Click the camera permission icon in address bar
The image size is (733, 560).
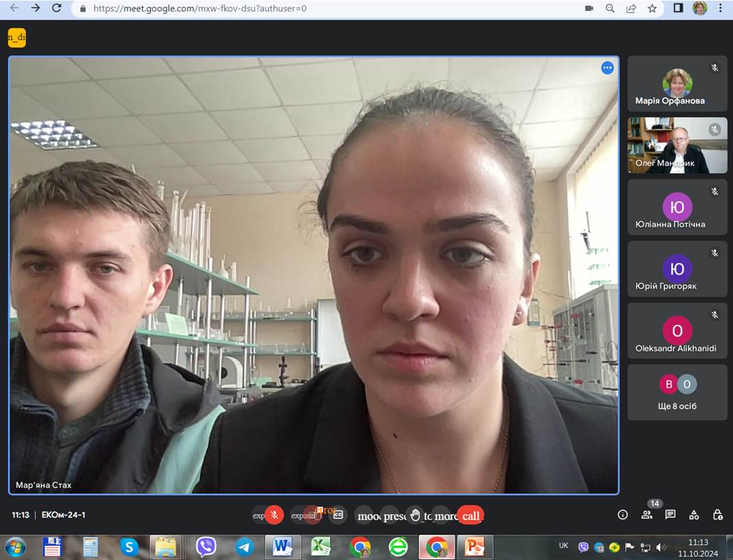[589, 8]
